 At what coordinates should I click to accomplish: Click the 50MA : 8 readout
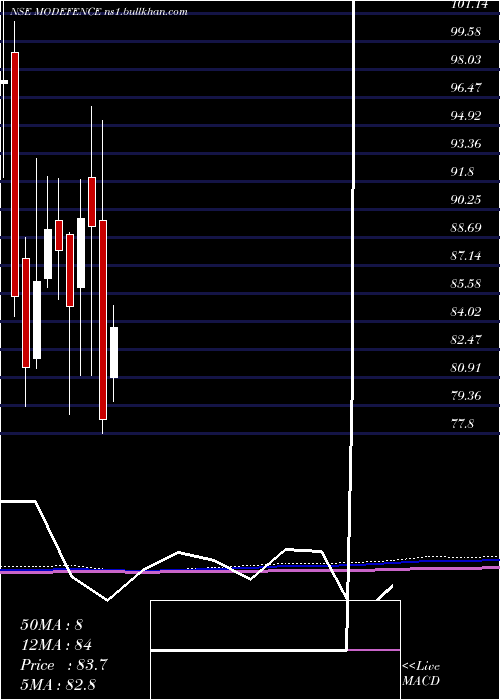pos(52,625)
